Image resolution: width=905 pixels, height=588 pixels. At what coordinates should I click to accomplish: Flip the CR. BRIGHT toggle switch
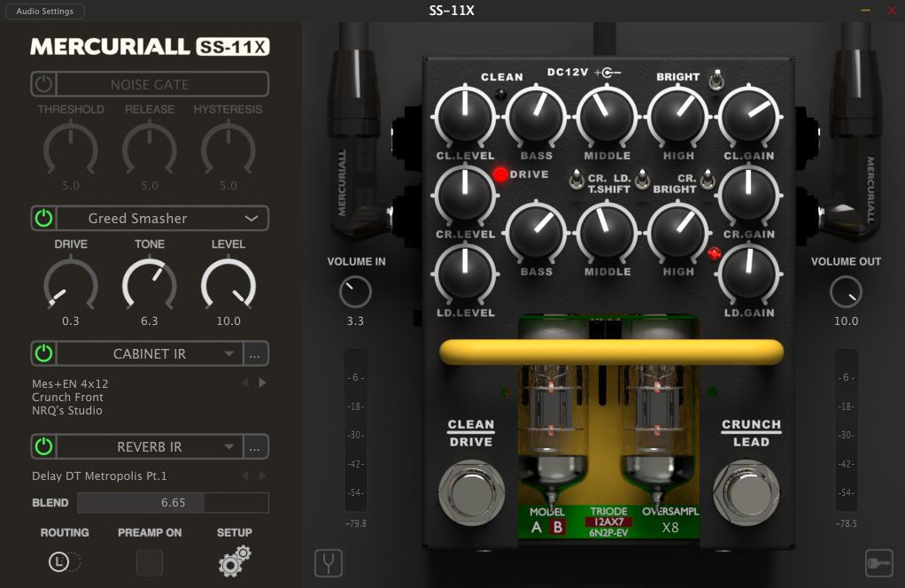[708, 180]
